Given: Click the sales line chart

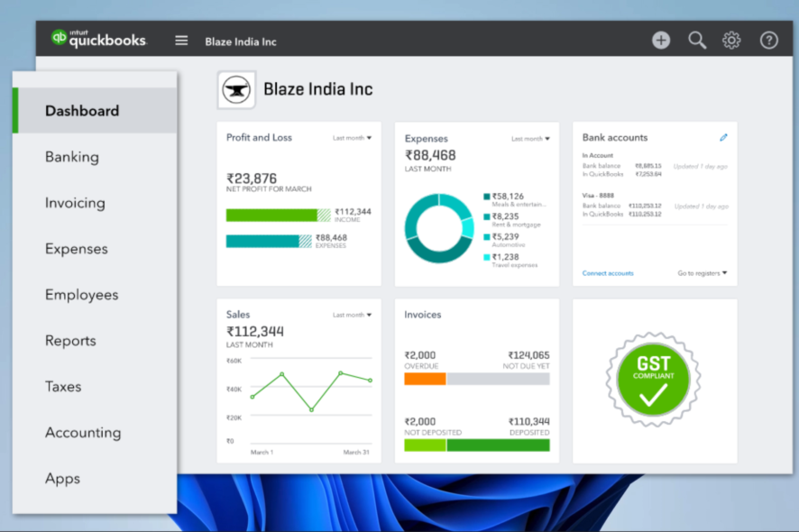Looking at the screenshot, I should pyautogui.click(x=311, y=400).
